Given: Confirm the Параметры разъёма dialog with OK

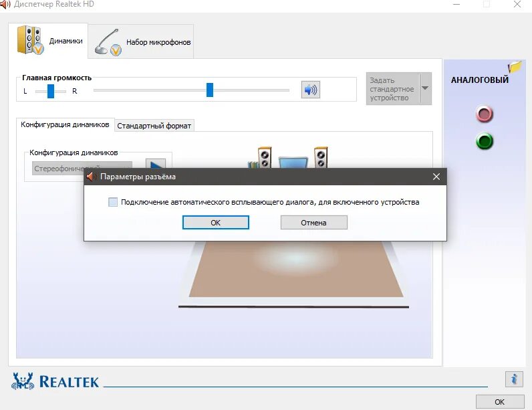Looking at the screenshot, I should pos(216,223).
